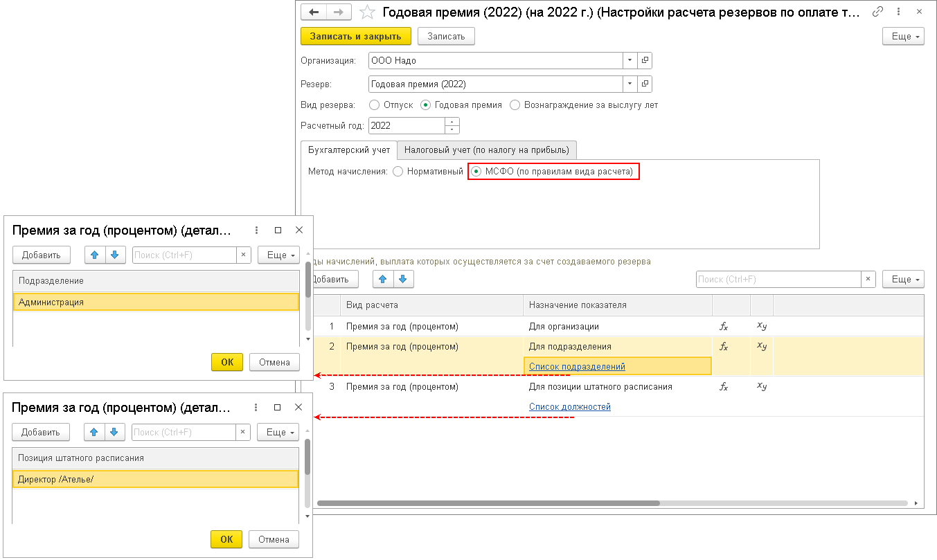
Task: Select the Директор /Ателье/ row
Action: tap(155, 479)
